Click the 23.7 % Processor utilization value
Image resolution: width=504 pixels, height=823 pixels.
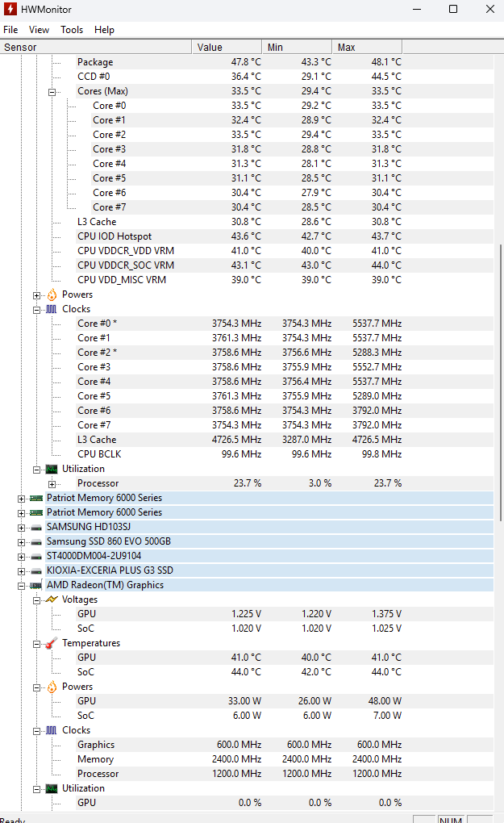[248, 483]
